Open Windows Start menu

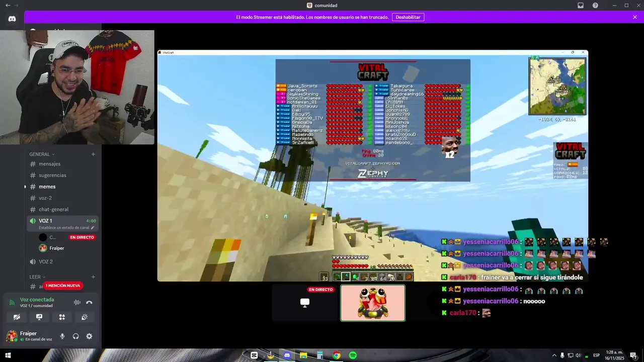click(8, 355)
